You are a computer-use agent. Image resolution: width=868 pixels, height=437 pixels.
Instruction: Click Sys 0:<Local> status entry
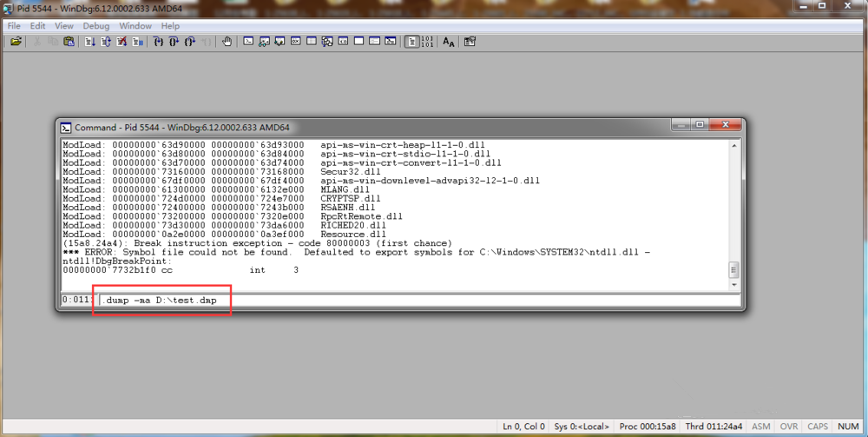582,427
